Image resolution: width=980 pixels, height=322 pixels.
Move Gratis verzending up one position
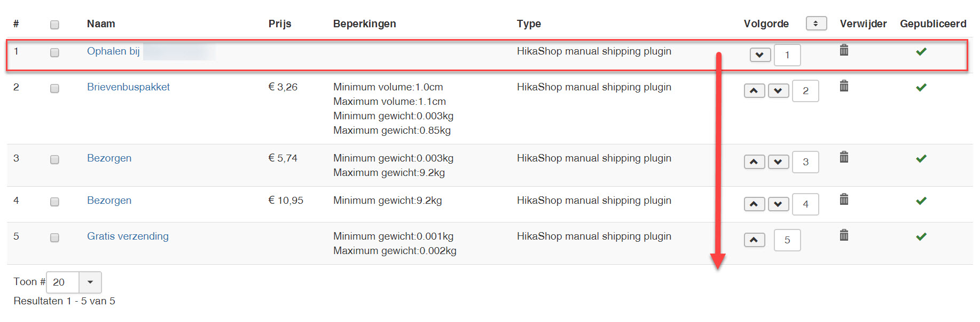click(x=754, y=240)
